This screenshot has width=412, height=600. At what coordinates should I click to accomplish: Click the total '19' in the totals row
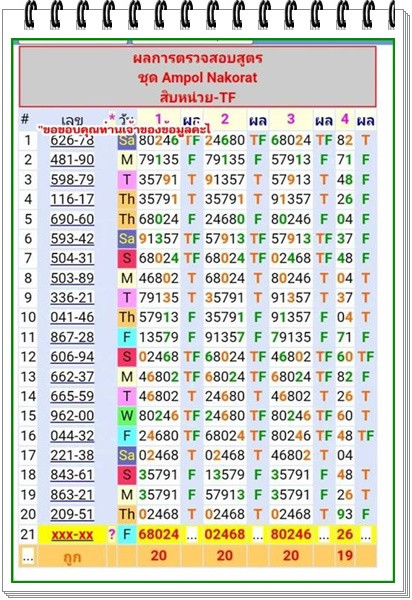345,555
